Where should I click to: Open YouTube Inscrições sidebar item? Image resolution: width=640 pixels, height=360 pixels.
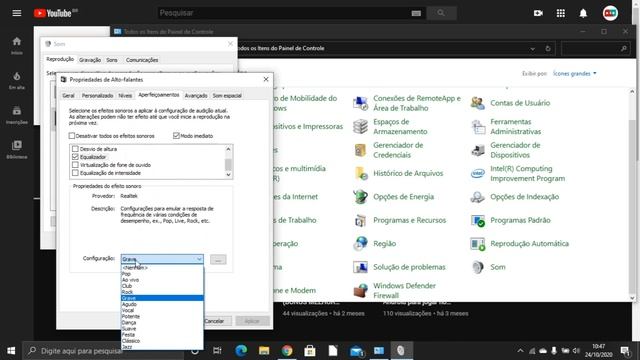tap(17, 115)
